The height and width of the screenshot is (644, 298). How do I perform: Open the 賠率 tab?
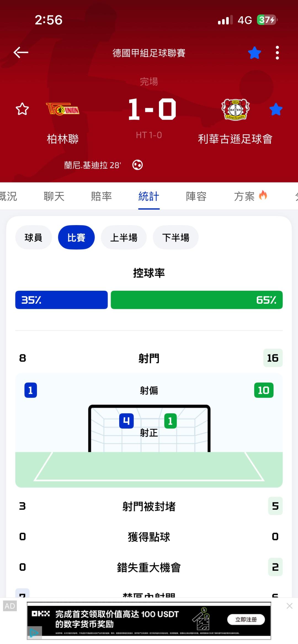pos(101,196)
